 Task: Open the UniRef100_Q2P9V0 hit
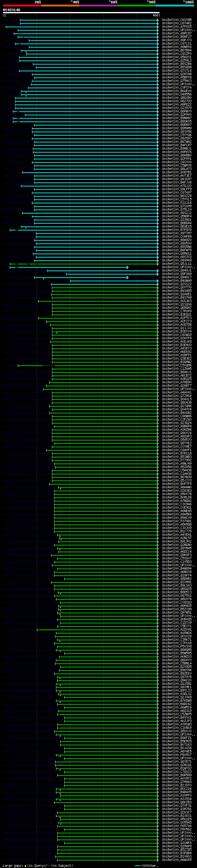[177, 115]
